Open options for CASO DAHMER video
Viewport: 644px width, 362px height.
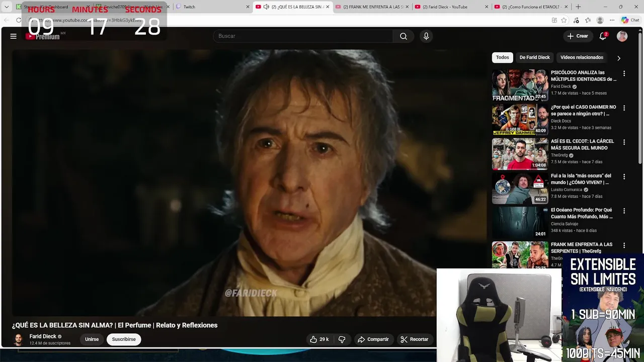pyautogui.click(x=624, y=108)
